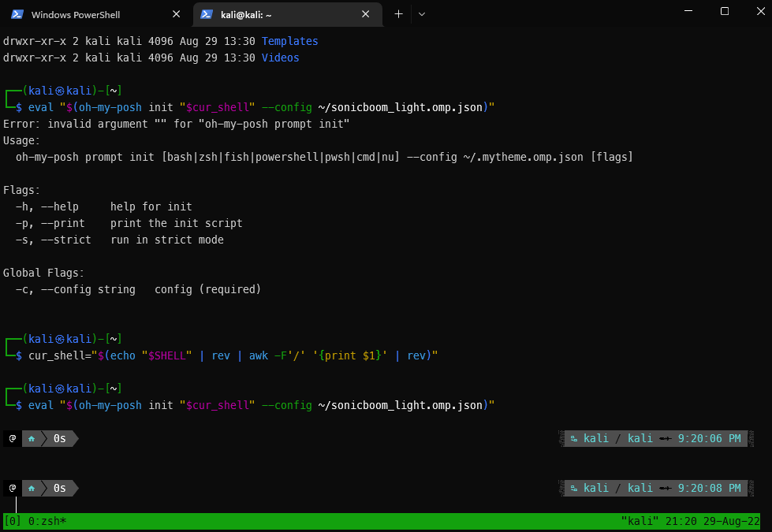
Task: Click the 0s duration in 9:20:08 prompt
Action: tap(60, 488)
